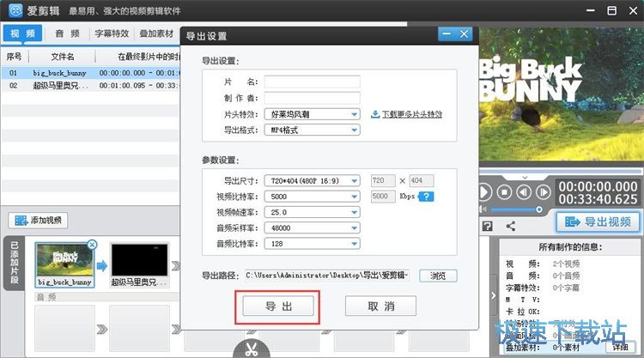This screenshot has height=358, width=644.
Task: Click the share icon
Action: [511, 226]
